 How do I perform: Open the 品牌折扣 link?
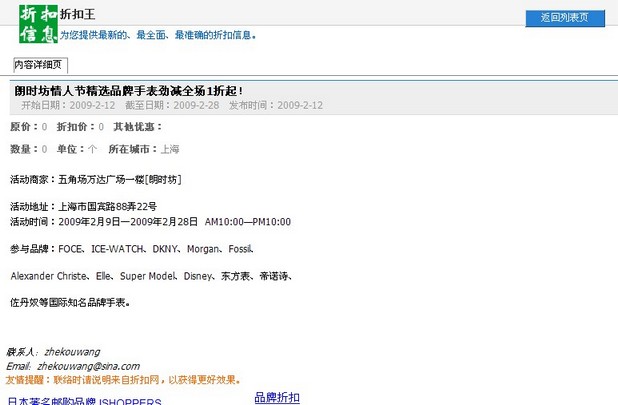(277, 397)
